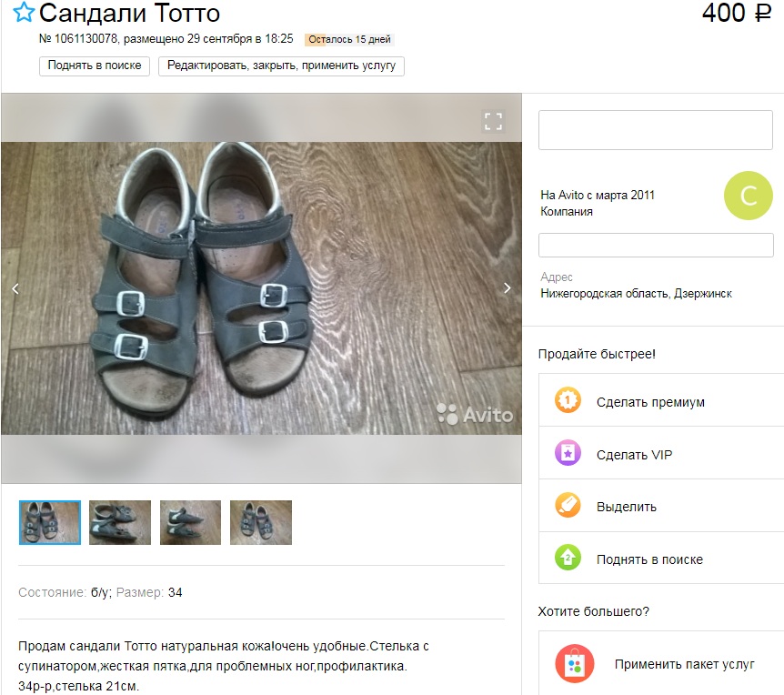Screen dimensions: 784x695
Task: Click the Размер: 34 attribute
Action: click(x=149, y=592)
